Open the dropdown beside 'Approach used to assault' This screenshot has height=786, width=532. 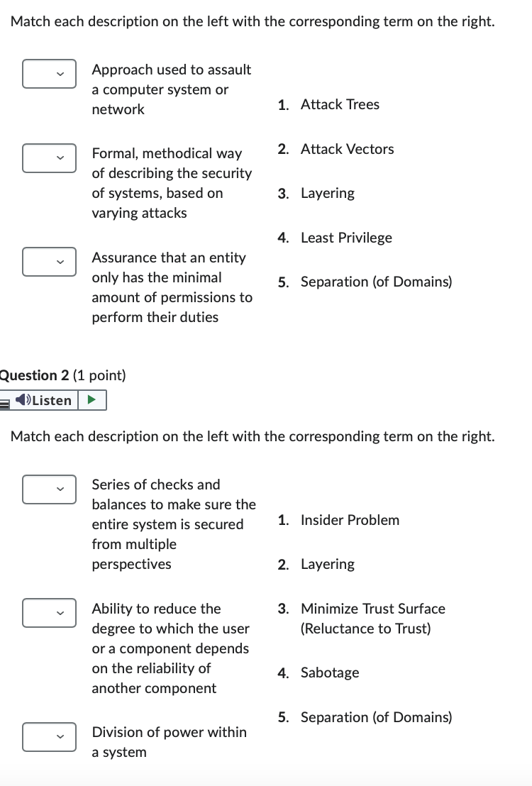(49, 74)
